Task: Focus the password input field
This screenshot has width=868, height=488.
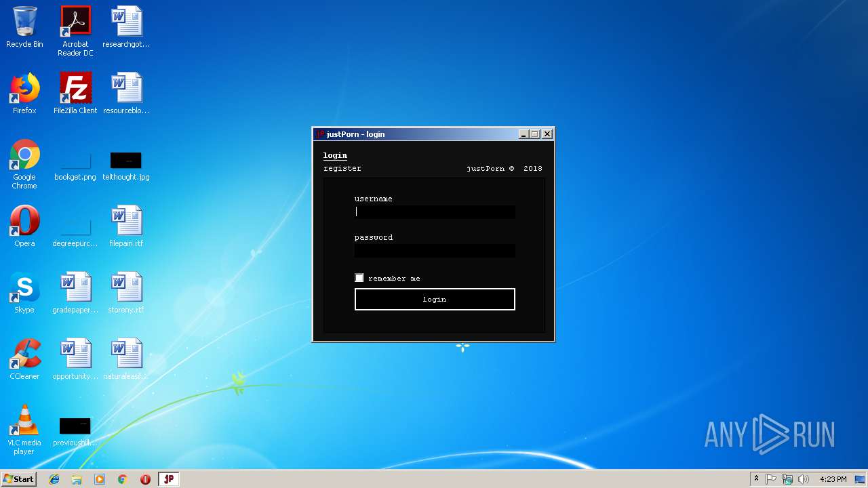Action: coord(435,250)
